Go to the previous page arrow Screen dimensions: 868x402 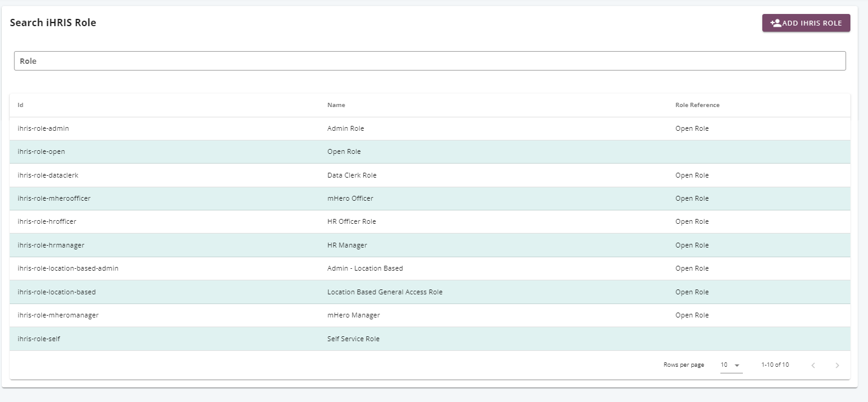coord(813,366)
